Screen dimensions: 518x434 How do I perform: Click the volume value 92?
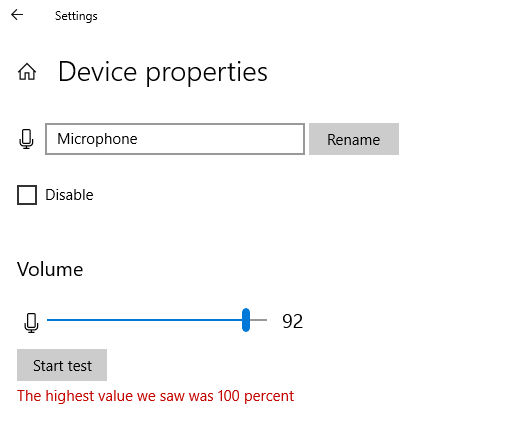pos(293,321)
